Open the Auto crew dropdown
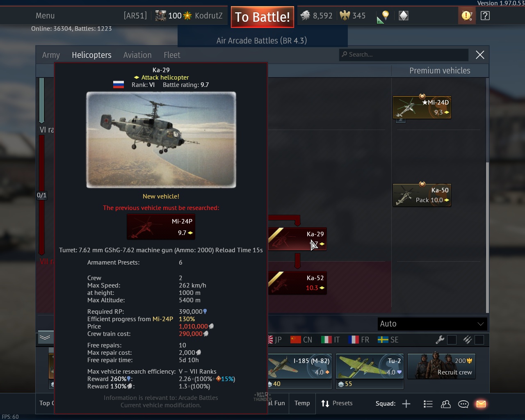 point(432,324)
